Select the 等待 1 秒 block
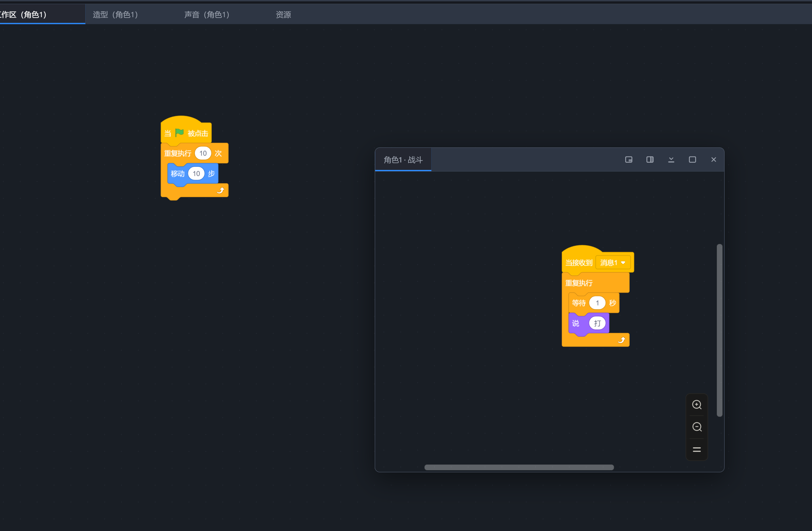The width and height of the screenshot is (812, 531). tap(579, 303)
